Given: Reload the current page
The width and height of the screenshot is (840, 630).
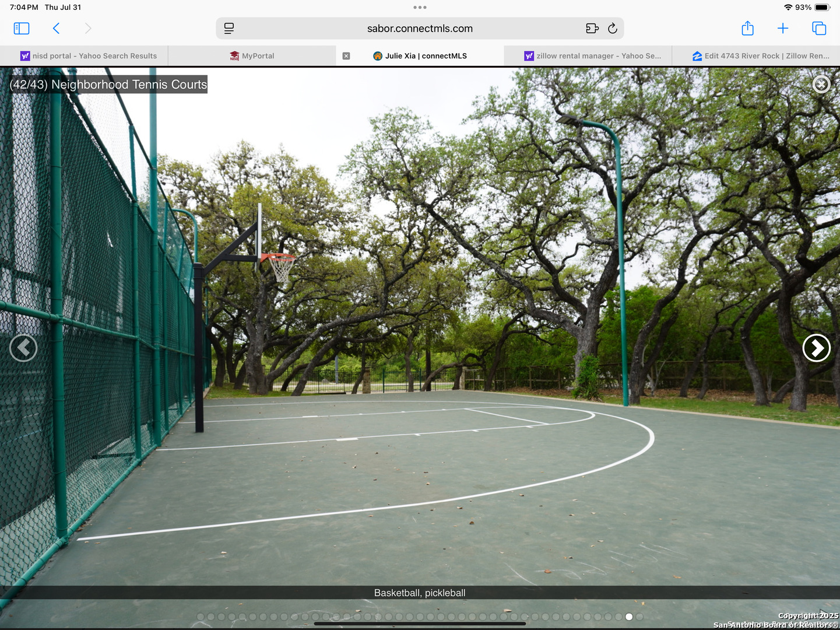Looking at the screenshot, I should point(612,28).
